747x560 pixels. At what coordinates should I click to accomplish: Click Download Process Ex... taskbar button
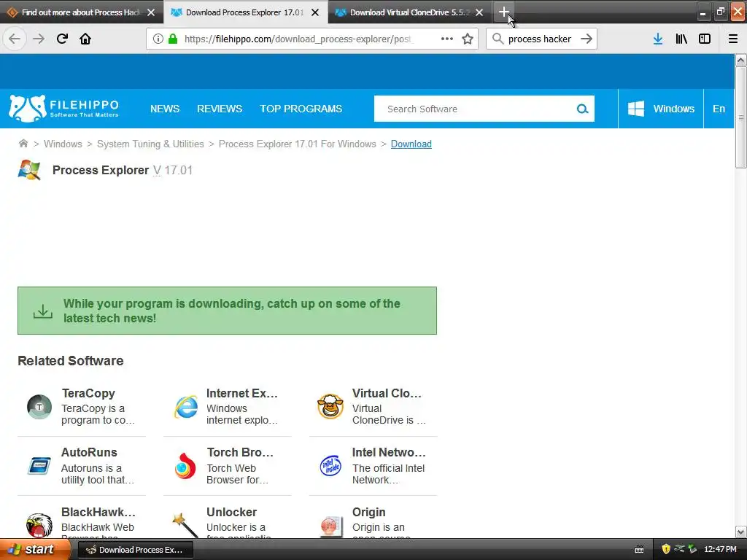pyautogui.click(x=135, y=550)
